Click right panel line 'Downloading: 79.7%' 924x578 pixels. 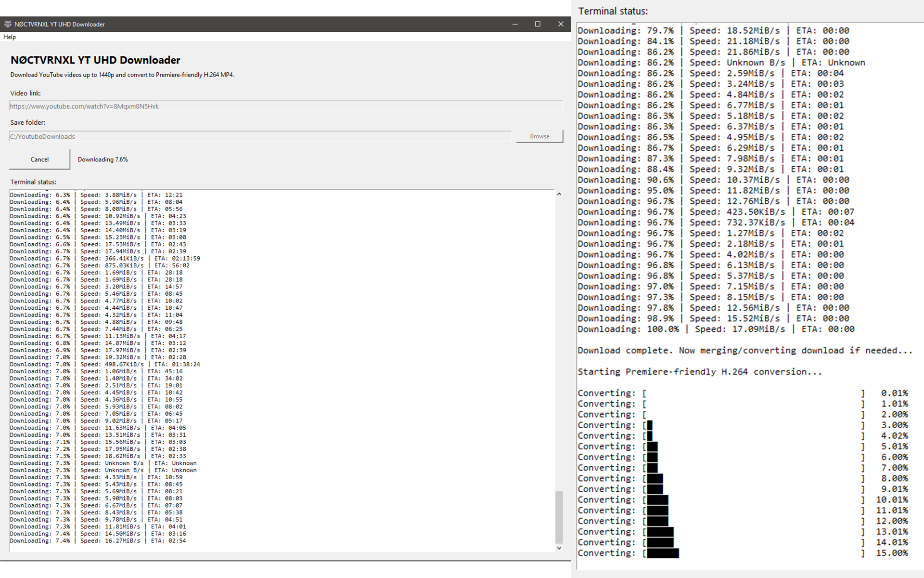[714, 31]
